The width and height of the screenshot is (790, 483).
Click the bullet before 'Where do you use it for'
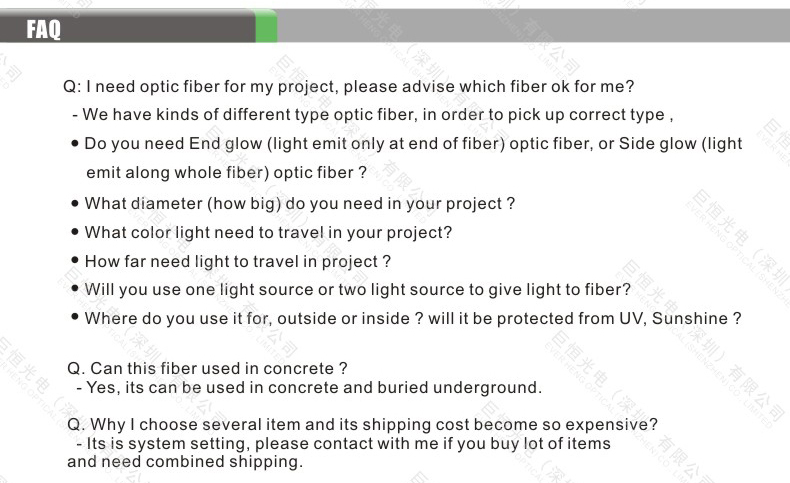click(x=75, y=317)
